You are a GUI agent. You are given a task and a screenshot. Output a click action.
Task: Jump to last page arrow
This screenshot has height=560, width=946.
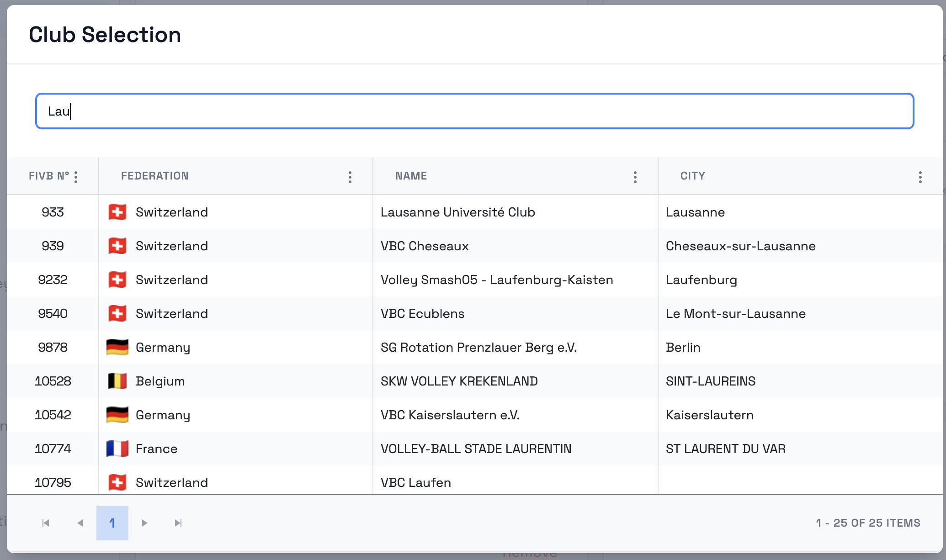coord(178,523)
